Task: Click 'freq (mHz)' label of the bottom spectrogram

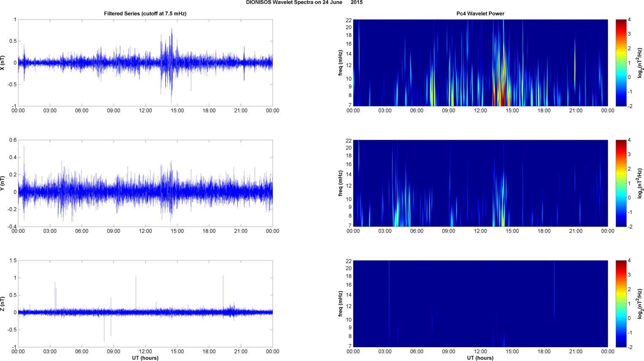Action: tap(340, 304)
